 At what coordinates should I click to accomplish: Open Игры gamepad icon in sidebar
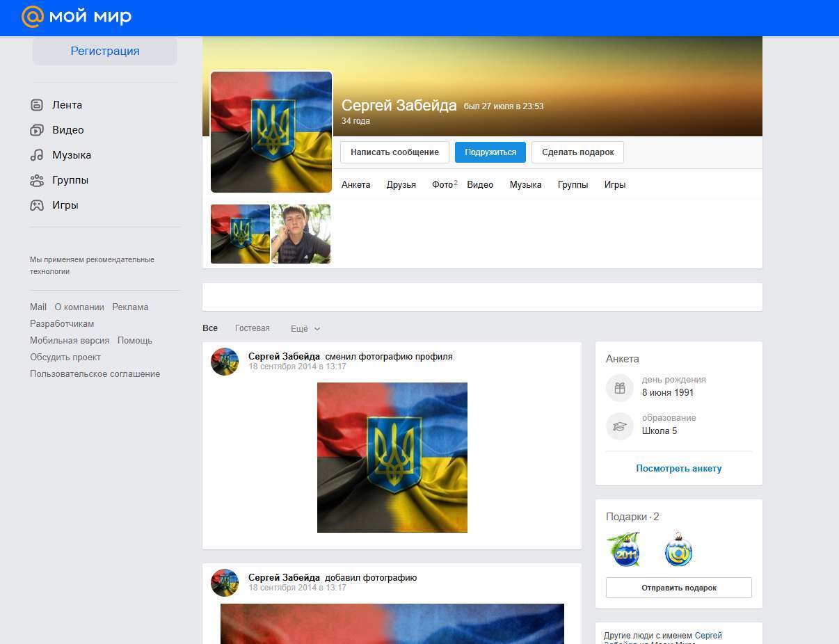(37, 205)
